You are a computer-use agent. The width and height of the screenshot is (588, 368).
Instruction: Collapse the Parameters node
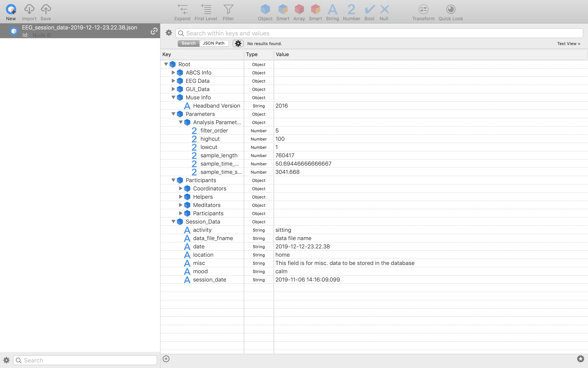(173, 114)
